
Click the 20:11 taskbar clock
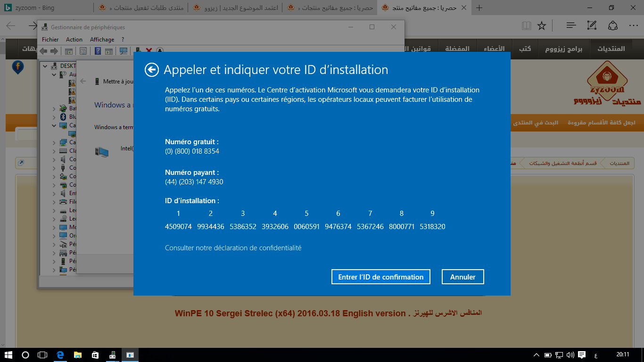pos(623,355)
